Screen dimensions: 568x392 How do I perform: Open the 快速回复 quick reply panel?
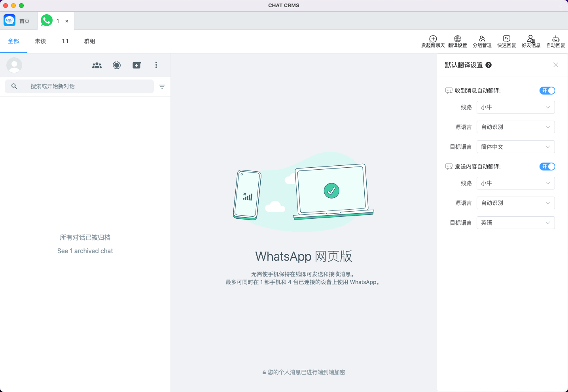(506, 41)
